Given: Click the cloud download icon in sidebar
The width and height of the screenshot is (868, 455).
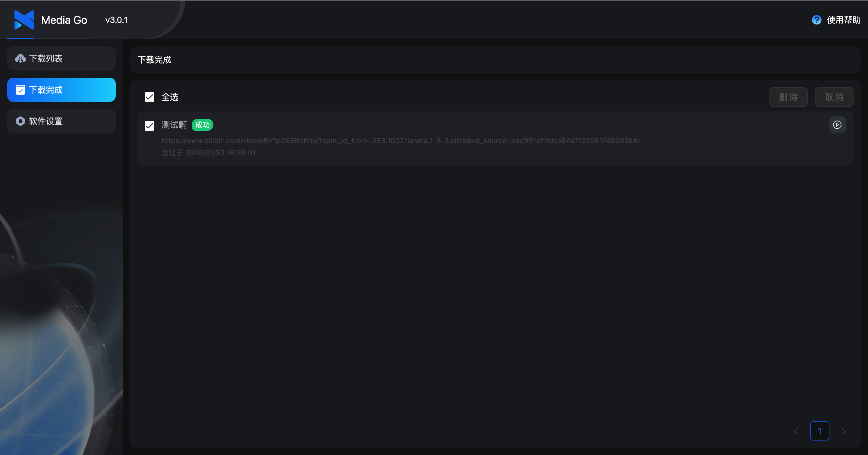Looking at the screenshot, I should (x=20, y=58).
